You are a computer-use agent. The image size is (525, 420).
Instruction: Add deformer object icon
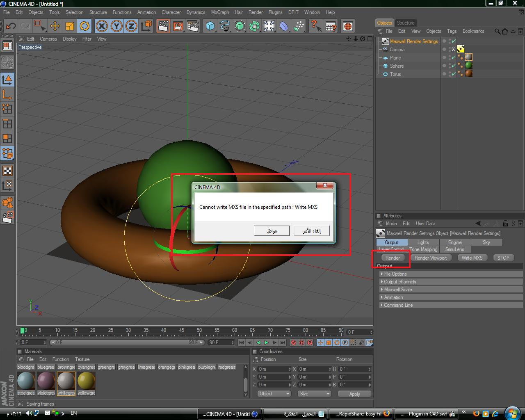tap(284, 26)
